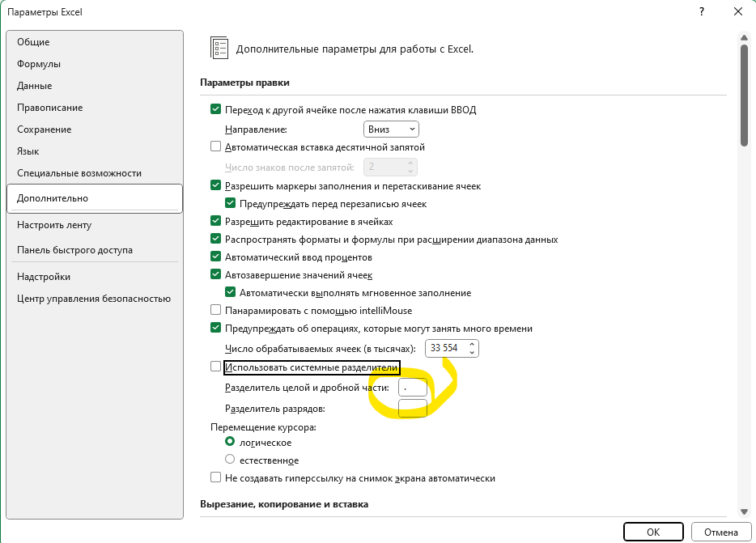Click the Разделитель разрядов field

[413, 409]
